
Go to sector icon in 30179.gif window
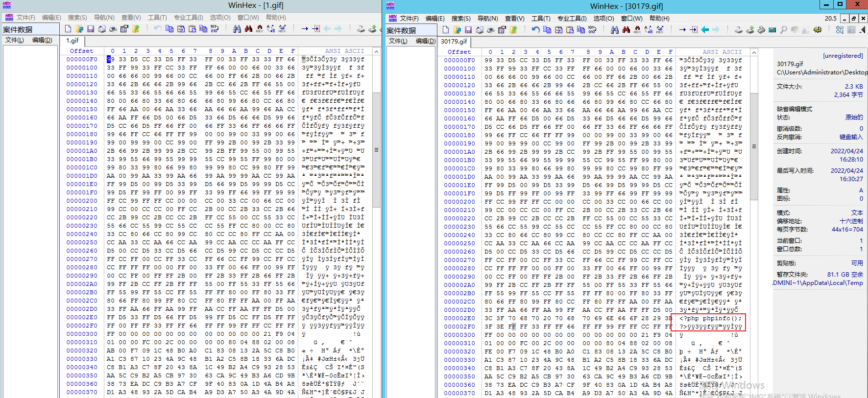point(694,30)
